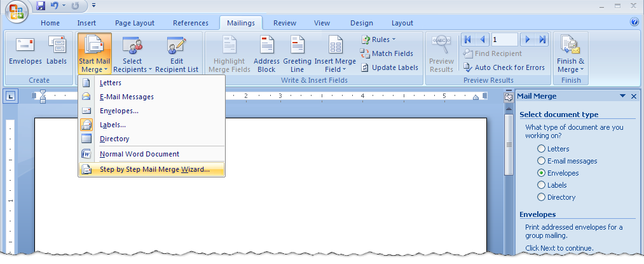Select Directory radio button in task pane
The height and width of the screenshot is (264, 644).
[541, 197]
